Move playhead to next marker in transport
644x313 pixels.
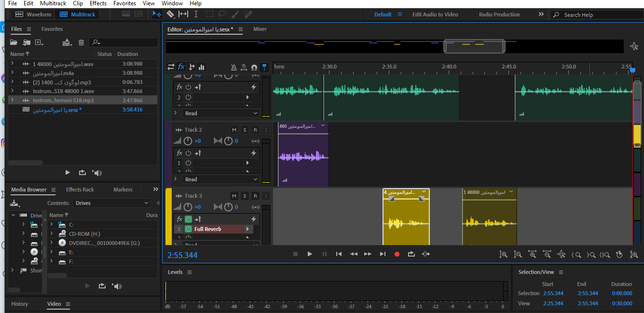(x=383, y=254)
